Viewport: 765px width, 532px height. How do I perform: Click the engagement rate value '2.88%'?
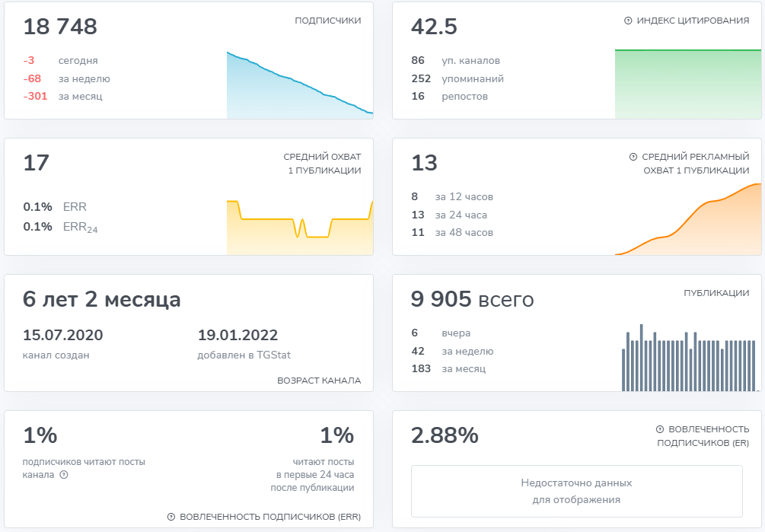[x=445, y=435]
